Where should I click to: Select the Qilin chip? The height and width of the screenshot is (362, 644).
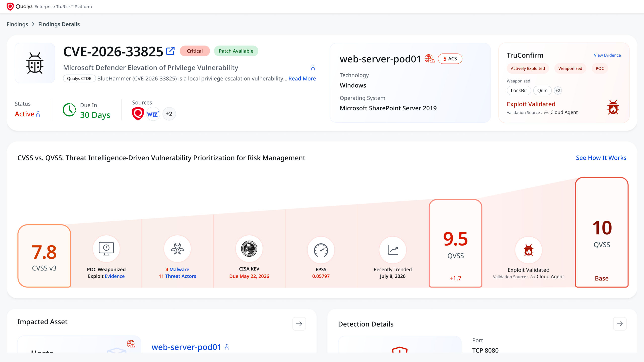point(542,90)
